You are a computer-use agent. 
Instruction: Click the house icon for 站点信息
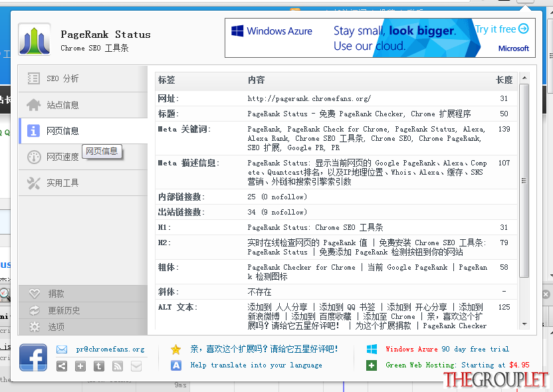33,105
